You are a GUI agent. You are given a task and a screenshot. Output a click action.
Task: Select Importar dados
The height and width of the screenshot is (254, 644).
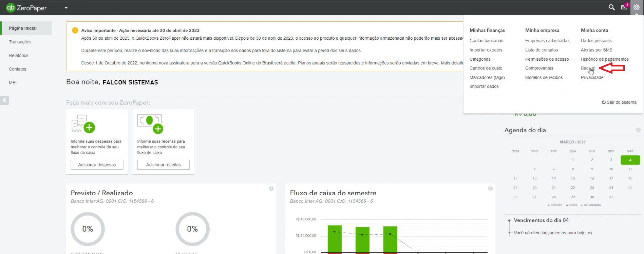(484, 86)
